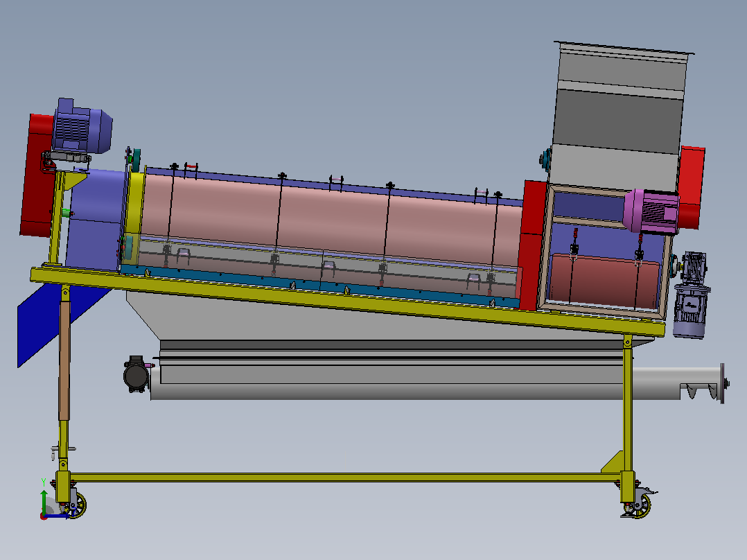Select the red guard behind magenta motor
747x560 pixels.
pyautogui.click(x=691, y=187)
